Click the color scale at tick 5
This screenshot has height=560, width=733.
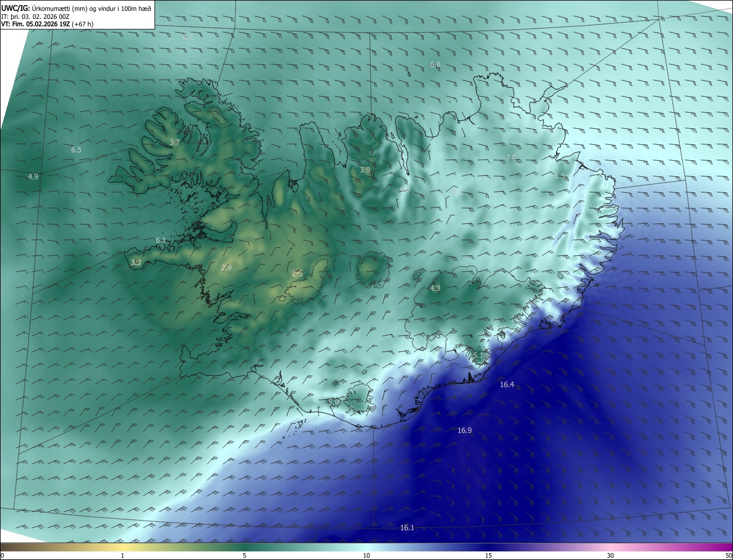click(x=245, y=555)
